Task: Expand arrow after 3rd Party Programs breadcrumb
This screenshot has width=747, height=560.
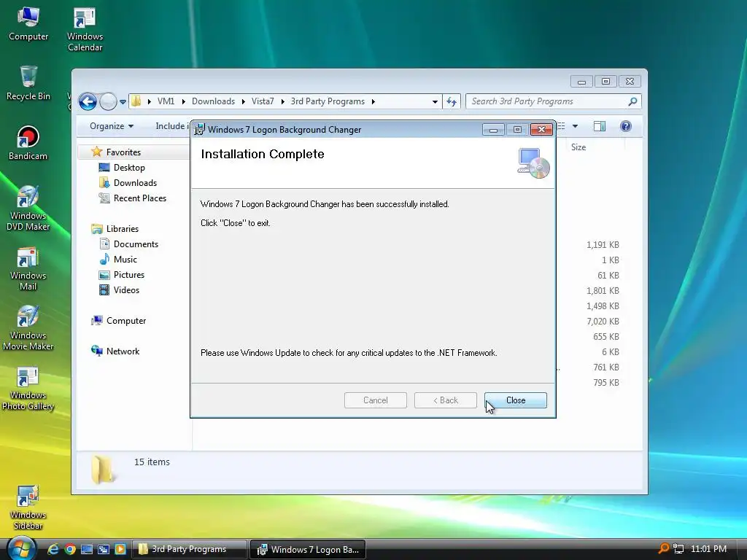Action: point(373,101)
